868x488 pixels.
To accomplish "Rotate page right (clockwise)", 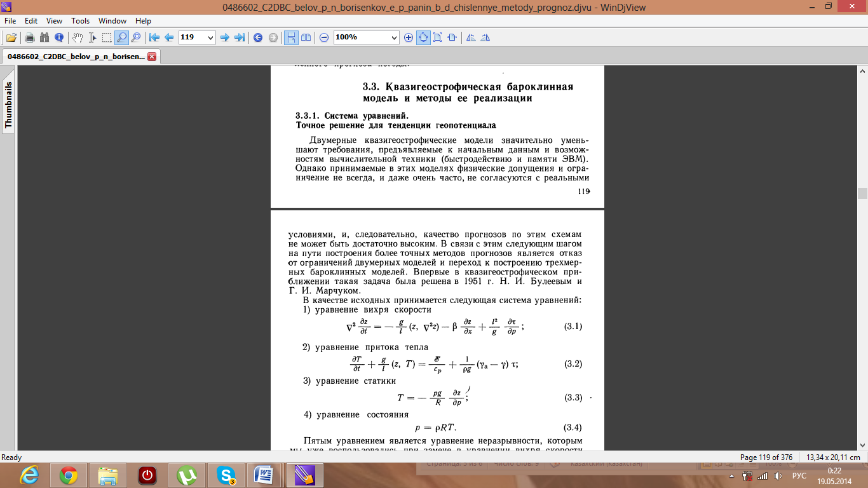I will point(485,37).
